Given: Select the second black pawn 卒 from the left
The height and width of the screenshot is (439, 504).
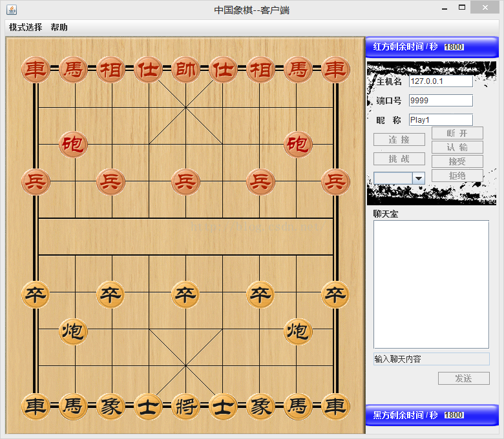Looking at the screenshot, I should tap(111, 294).
